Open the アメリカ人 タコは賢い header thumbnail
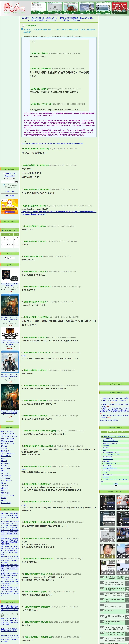 pyautogui.click(x=71, y=8)
